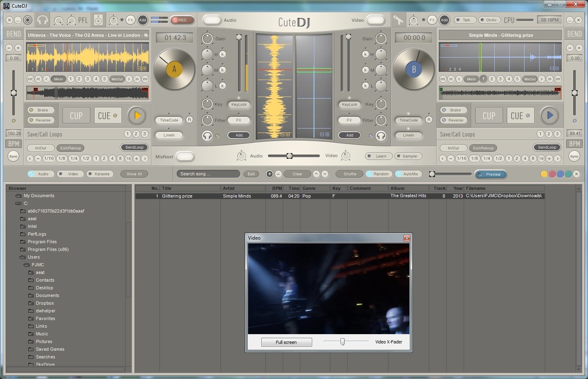Image resolution: width=588 pixels, height=379 pixels.
Task: Click the speaker monitor icon in top toolbar
Action: (98, 20)
